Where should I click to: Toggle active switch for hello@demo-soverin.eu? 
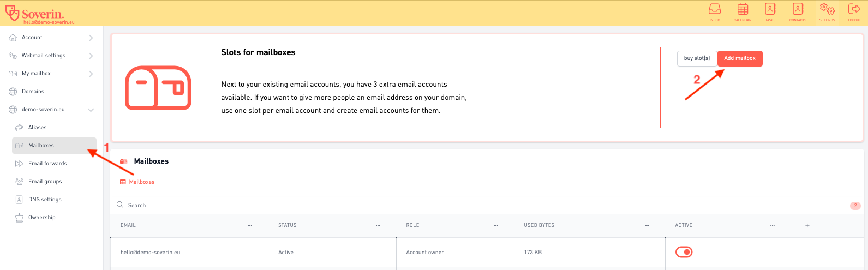tap(684, 252)
